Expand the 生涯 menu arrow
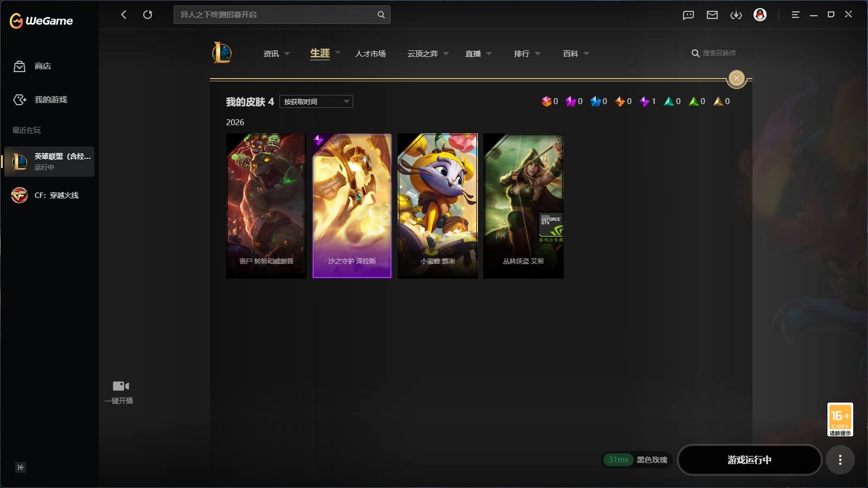The height and width of the screenshot is (488, 868). [338, 53]
